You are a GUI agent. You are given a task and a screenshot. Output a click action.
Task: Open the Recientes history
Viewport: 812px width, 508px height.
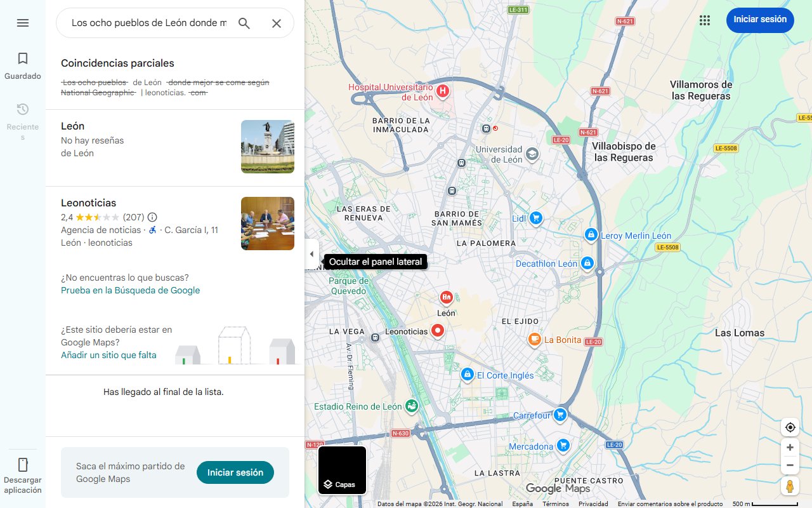coord(23,116)
